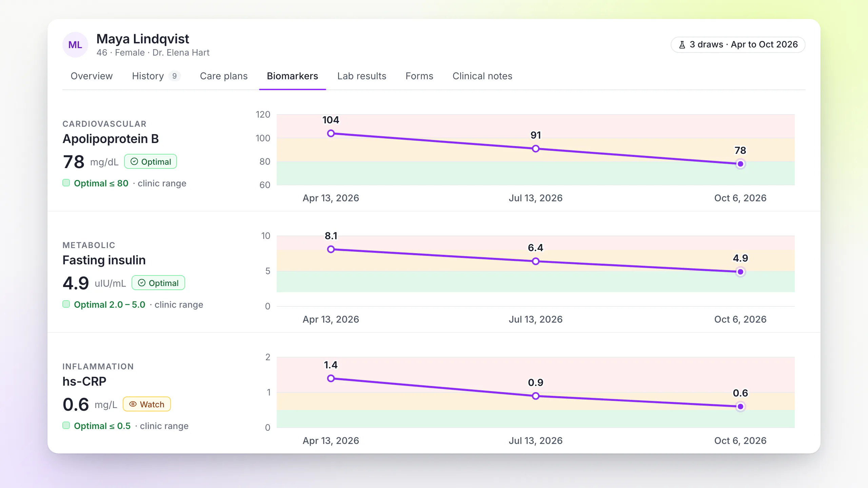
Task: Click green range swatch under Fasting insulin
Action: click(x=66, y=304)
